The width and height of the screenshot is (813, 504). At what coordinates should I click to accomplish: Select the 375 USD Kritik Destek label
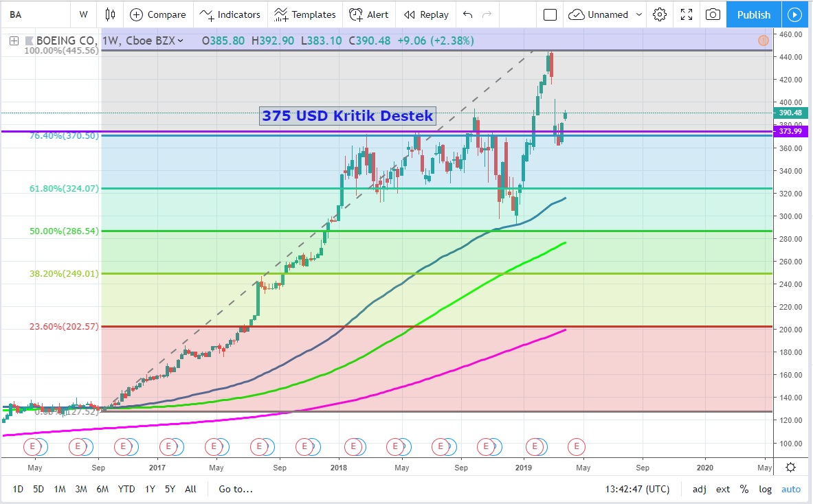347,115
